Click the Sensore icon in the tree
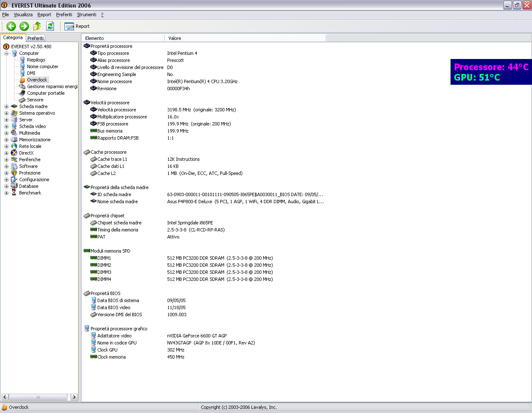Image resolution: width=532 pixels, height=413 pixels. click(22, 100)
